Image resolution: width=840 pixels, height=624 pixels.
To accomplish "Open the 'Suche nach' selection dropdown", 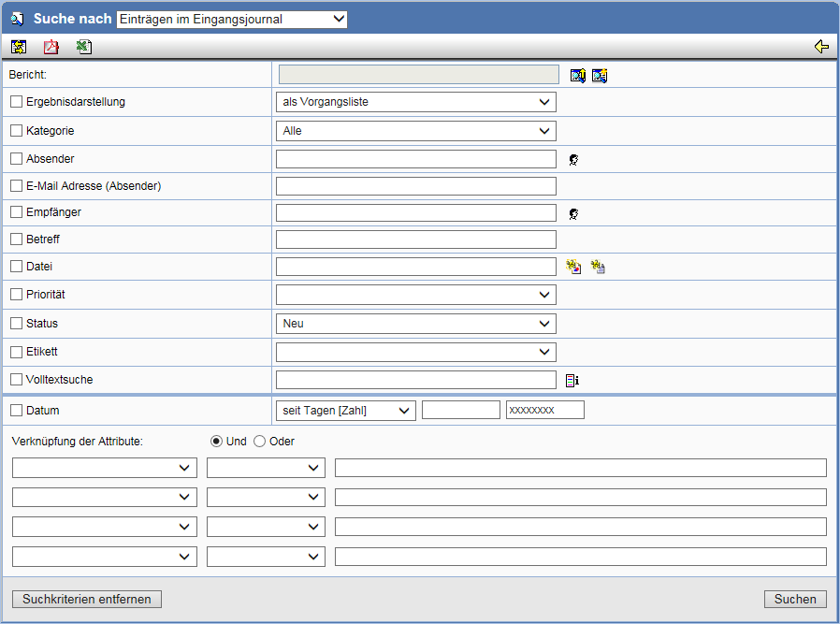I will (231, 20).
